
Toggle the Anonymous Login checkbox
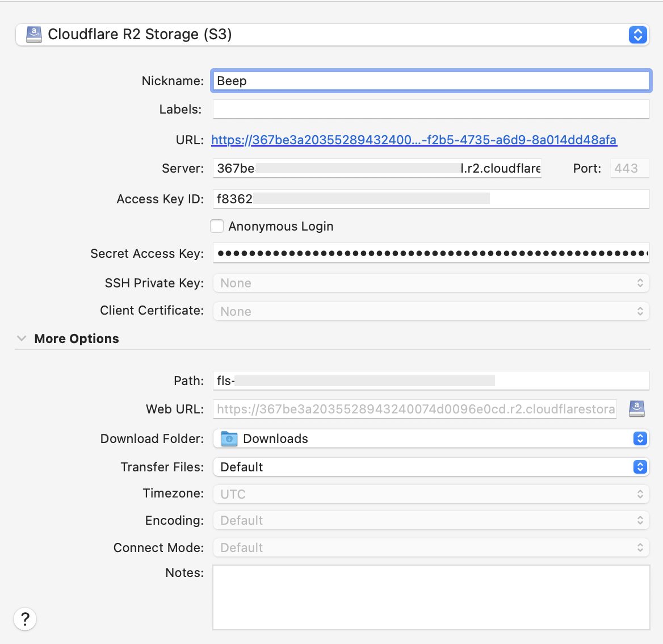tap(217, 226)
